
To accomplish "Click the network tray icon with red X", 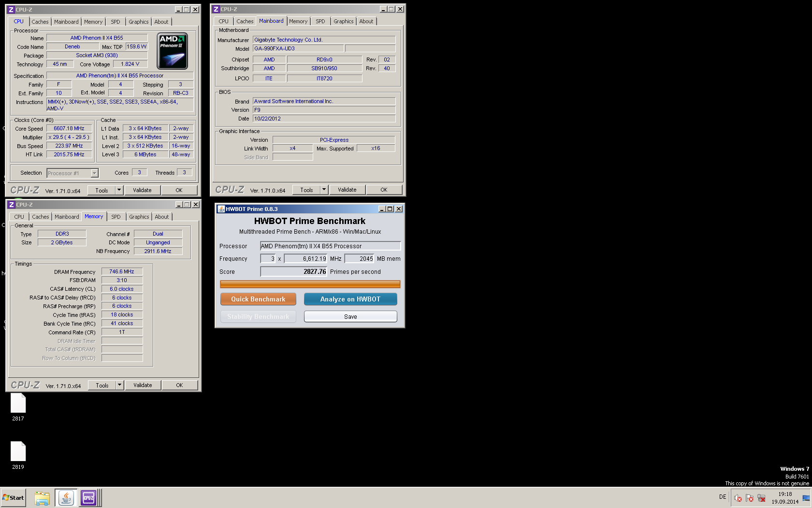I will coord(761,498).
